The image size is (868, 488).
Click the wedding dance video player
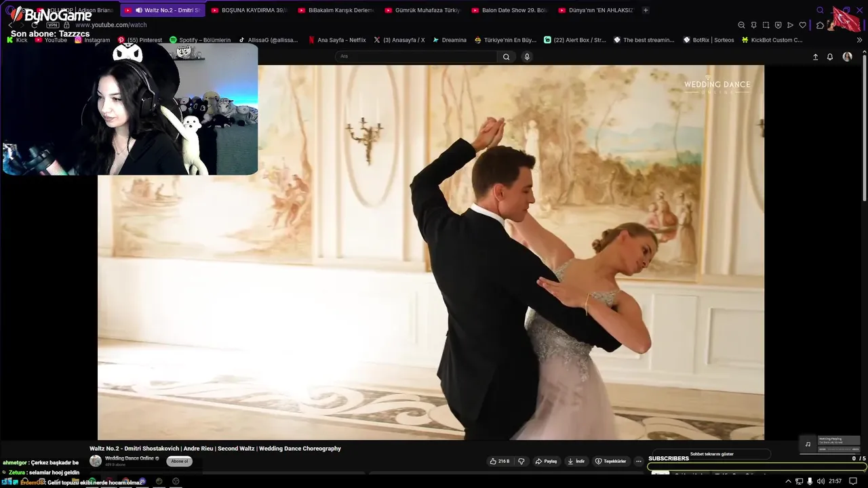[x=431, y=252]
